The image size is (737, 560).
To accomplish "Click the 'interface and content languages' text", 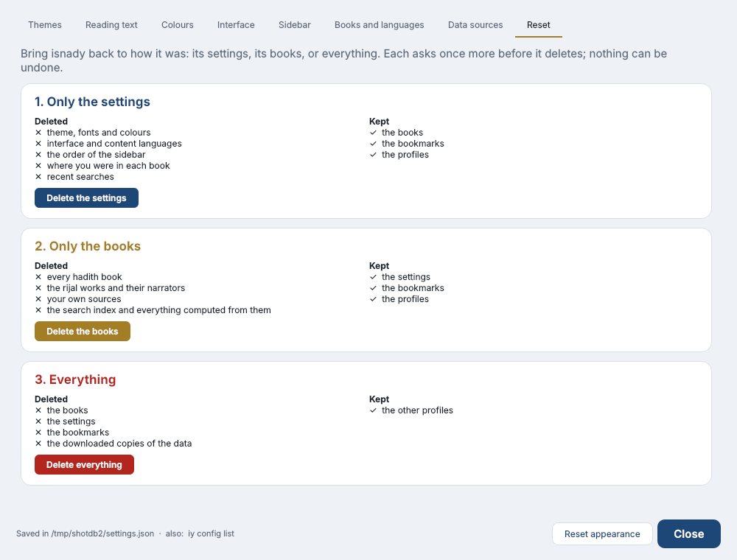I will 114,144.
